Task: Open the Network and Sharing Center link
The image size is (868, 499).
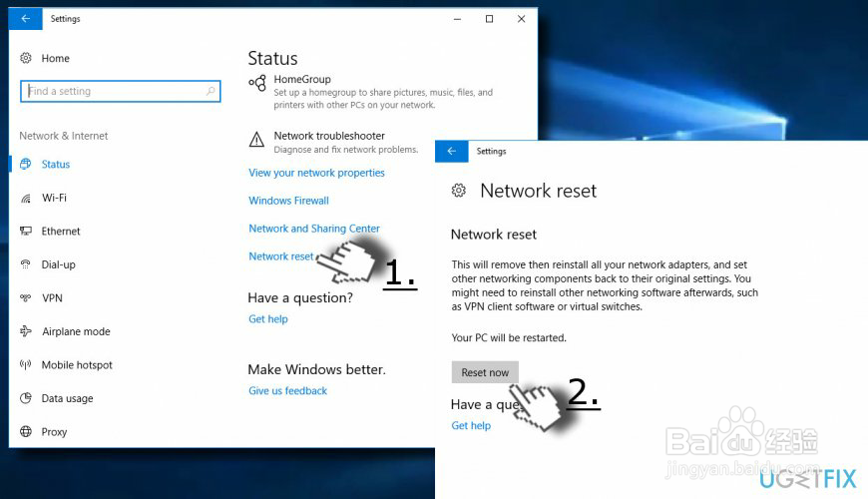Action: [314, 229]
